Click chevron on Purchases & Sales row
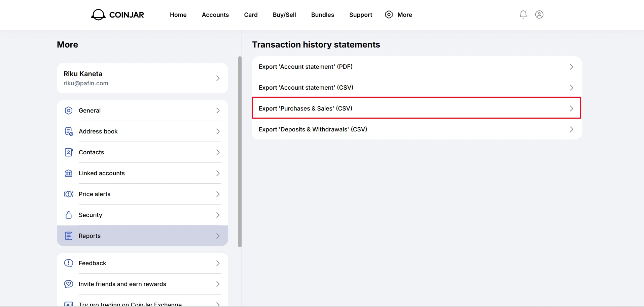Viewport: 644px width, 307px height. (571, 109)
